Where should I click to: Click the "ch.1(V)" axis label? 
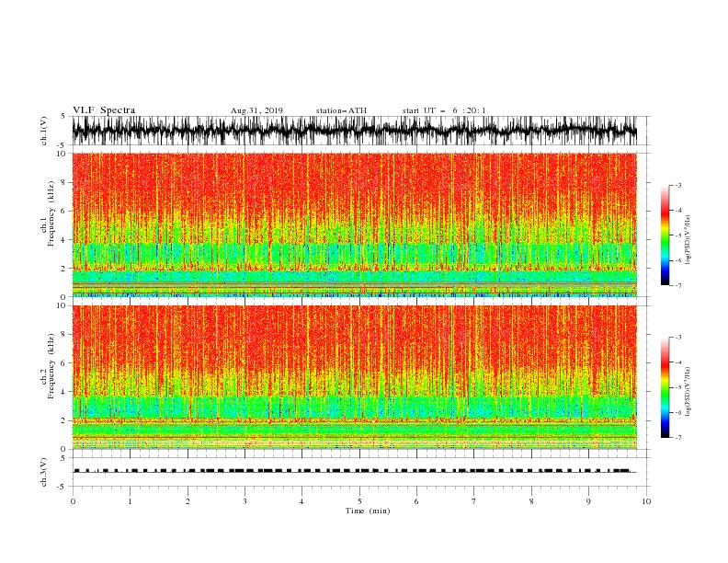pyautogui.click(x=45, y=131)
